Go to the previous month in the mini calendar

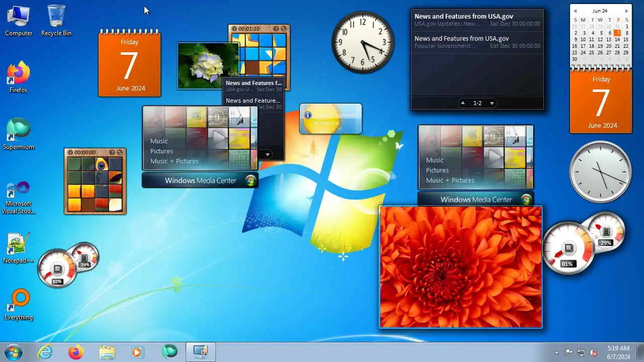pyautogui.click(x=575, y=11)
